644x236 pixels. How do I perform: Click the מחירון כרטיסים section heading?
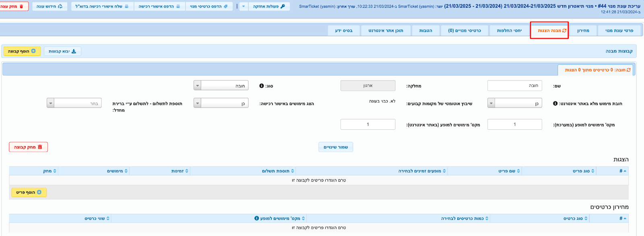(x=609, y=207)
